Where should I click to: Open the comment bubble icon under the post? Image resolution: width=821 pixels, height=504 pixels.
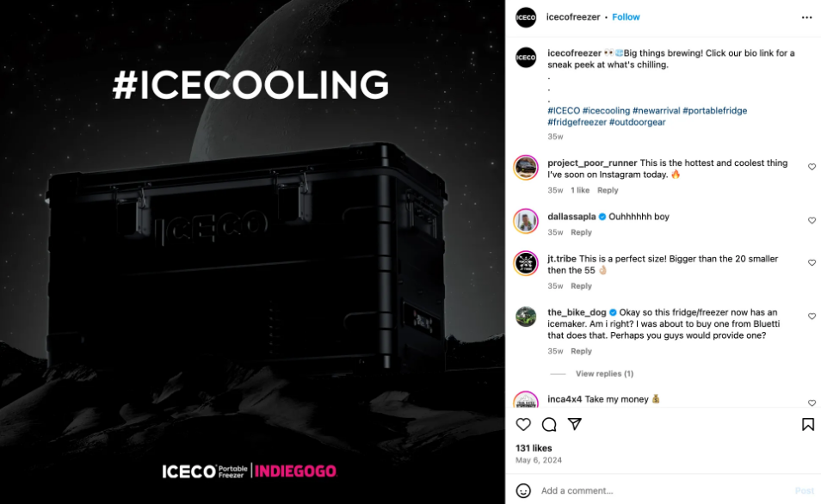point(549,424)
